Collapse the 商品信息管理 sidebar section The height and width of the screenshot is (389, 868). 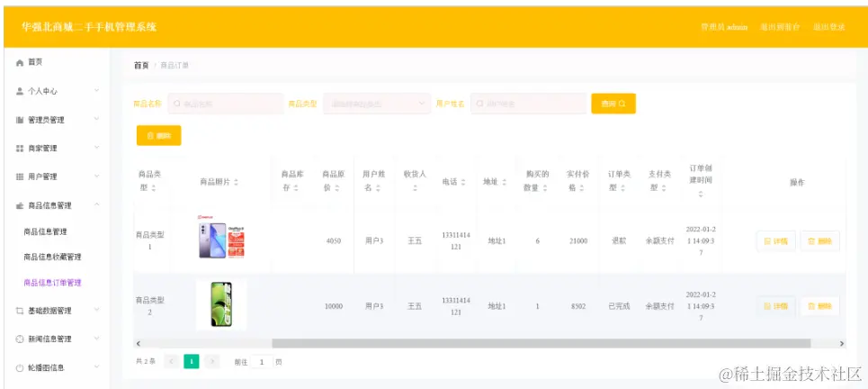97,205
